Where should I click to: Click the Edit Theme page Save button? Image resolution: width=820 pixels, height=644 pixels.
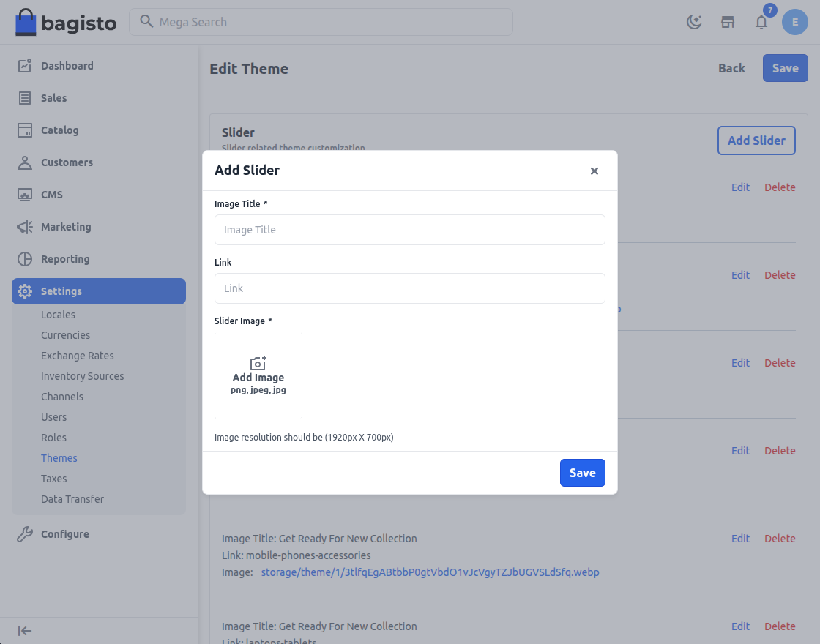[785, 68]
